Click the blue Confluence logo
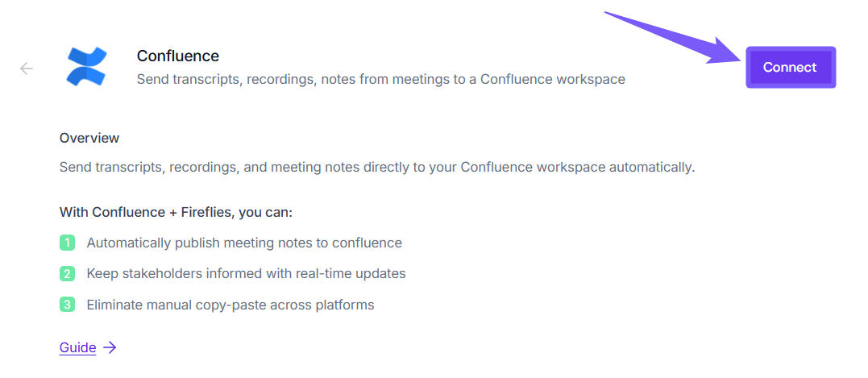 click(x=86, y=67)
